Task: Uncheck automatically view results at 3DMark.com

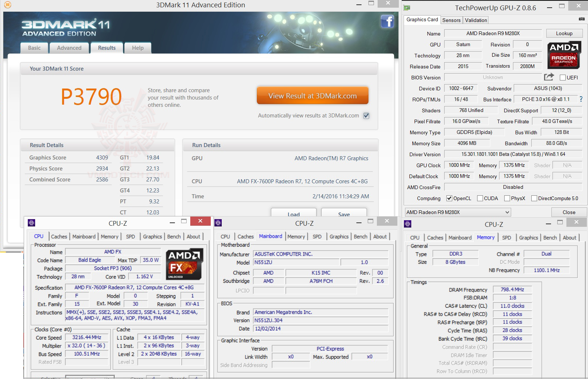Action: (366, 116)
